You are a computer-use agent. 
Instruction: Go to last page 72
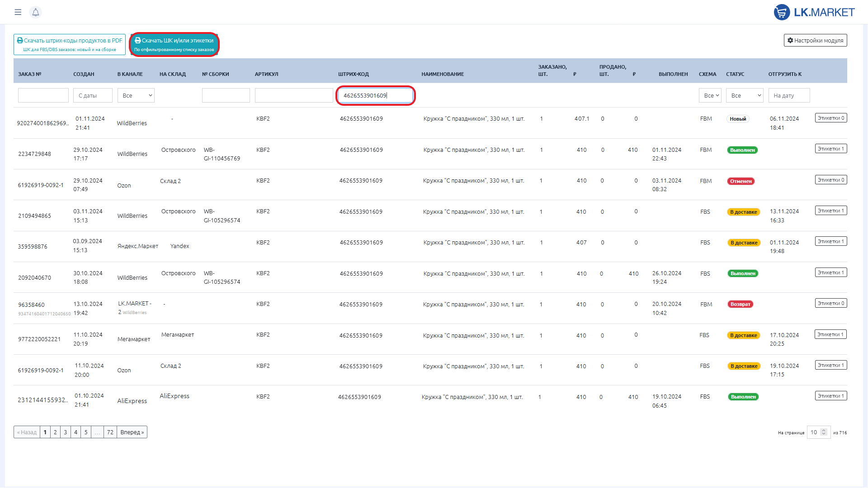point(110,432)
